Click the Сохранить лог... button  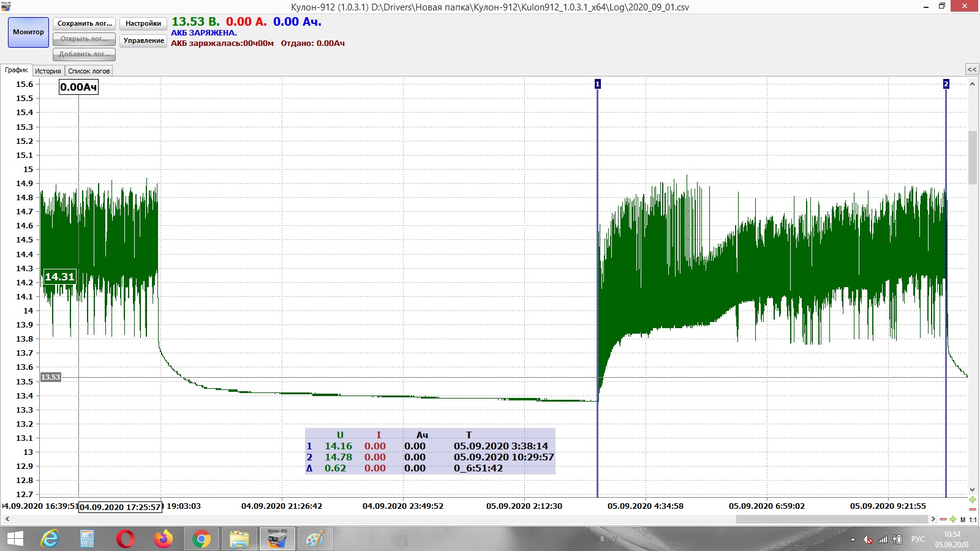[x=85, y=24]
